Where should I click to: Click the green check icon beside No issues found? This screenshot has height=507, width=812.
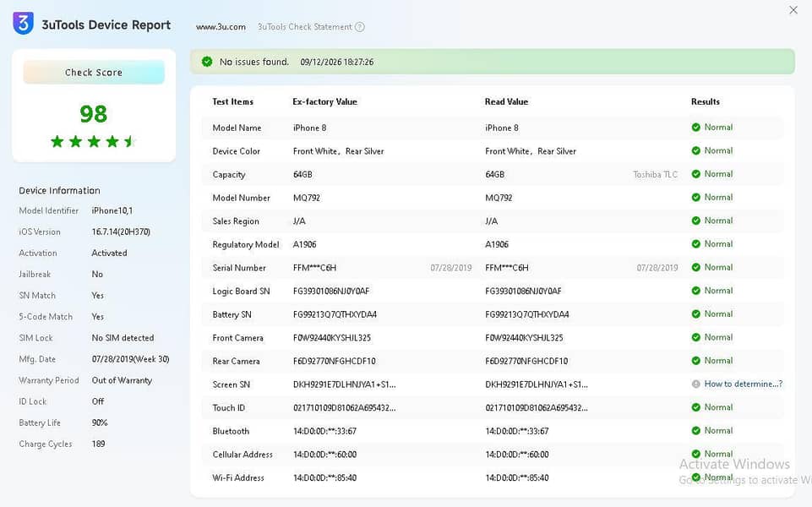click(207, 62)
